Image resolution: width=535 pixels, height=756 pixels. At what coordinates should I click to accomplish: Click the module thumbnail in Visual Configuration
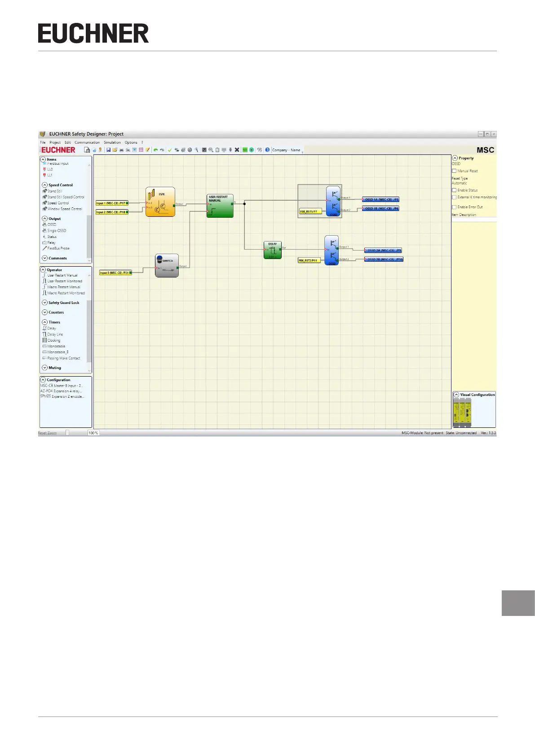point(463,413)
